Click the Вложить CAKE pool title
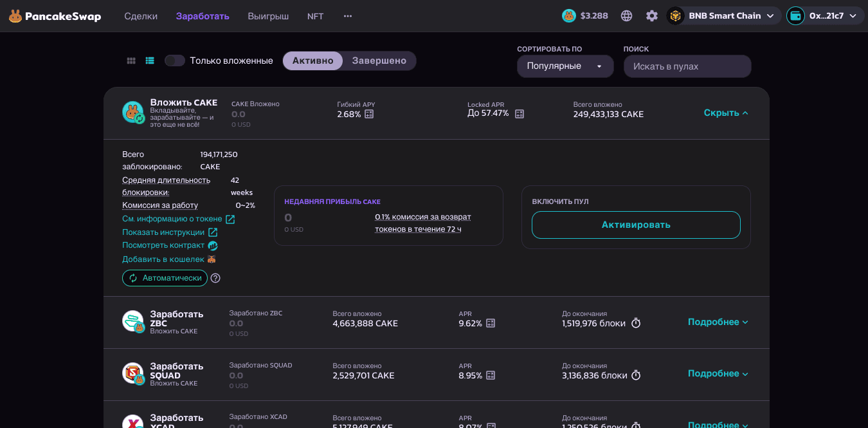The width and height of the screenshot is (868, 428). pyautogui.click(x=184, y=102)
